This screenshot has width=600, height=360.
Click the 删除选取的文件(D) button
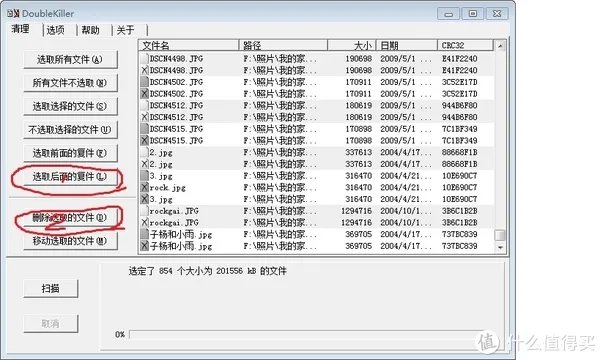point(70,218)
